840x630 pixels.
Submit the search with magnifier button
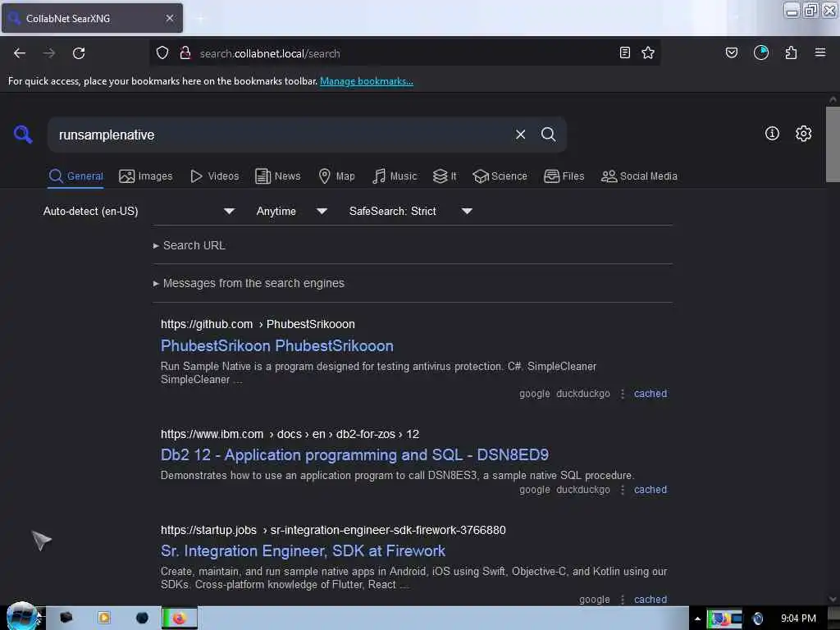point(548,135)
